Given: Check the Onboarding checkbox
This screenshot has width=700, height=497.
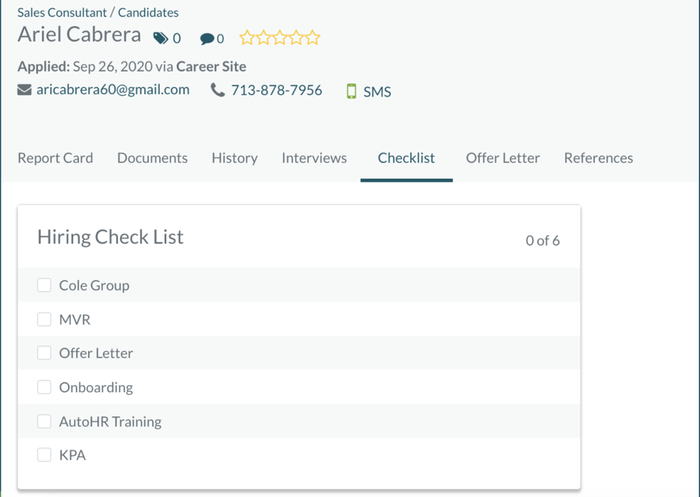Looking at the screenshot, I should 44,387.
